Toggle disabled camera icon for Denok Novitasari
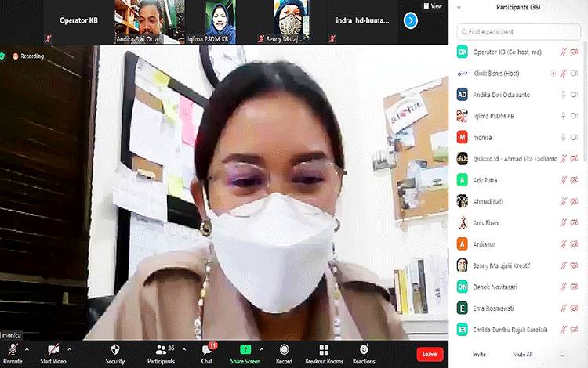Viewport: 588px width, 368px height. tap(574, 287)
